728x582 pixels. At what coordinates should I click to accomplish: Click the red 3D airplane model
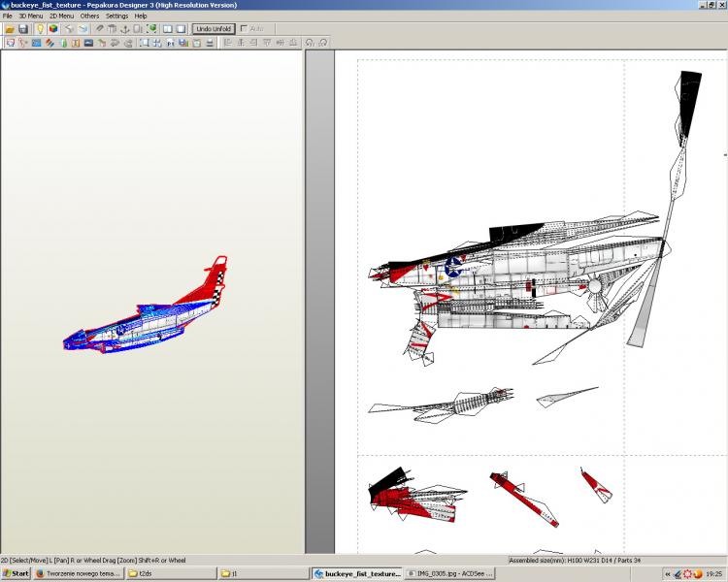click(146, 315)
